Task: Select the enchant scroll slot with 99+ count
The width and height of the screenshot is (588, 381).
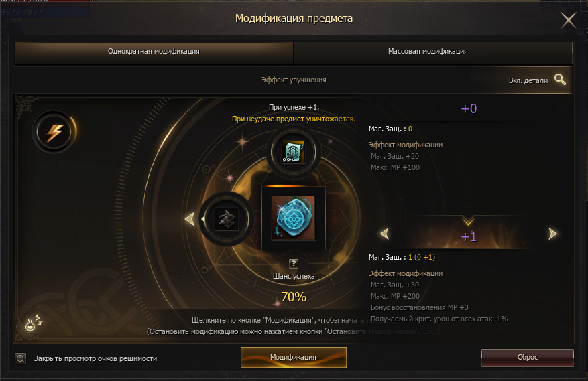Action: [293, 152]
